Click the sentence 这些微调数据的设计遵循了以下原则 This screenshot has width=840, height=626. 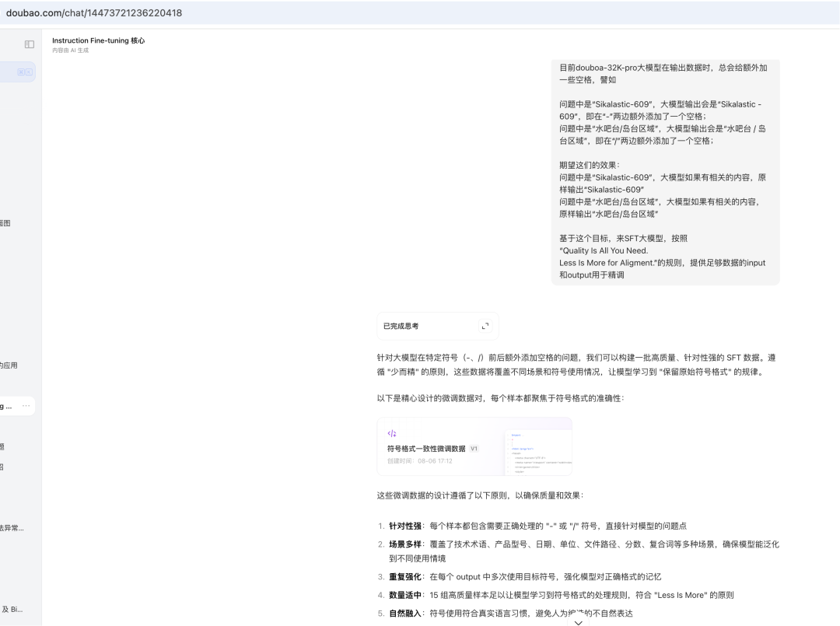coord(480,495)
